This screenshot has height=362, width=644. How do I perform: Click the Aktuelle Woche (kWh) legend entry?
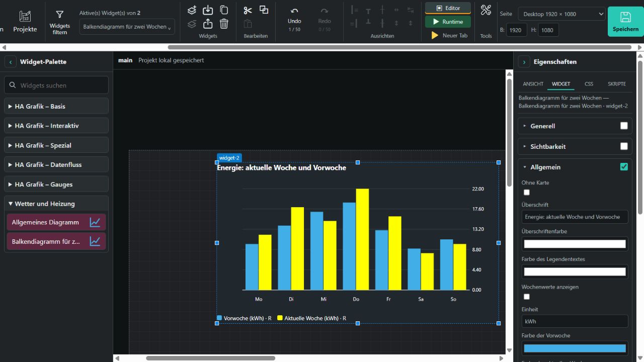pos(312,318)
